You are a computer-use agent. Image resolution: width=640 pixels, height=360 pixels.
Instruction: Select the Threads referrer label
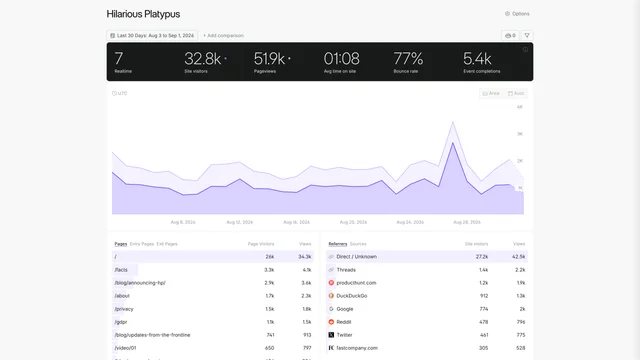click(346, 270)
